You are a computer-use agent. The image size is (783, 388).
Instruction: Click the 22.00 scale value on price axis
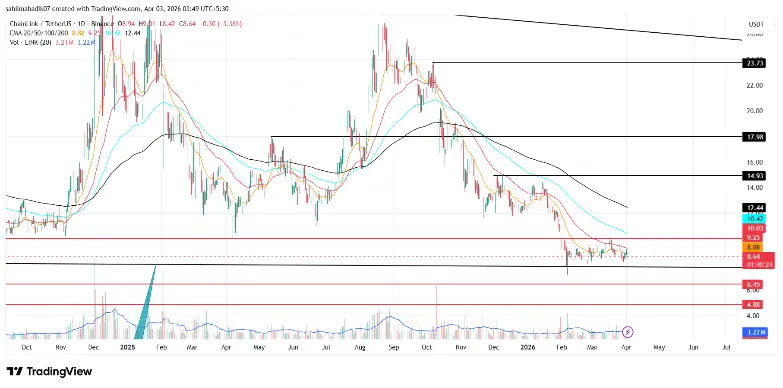755,85
